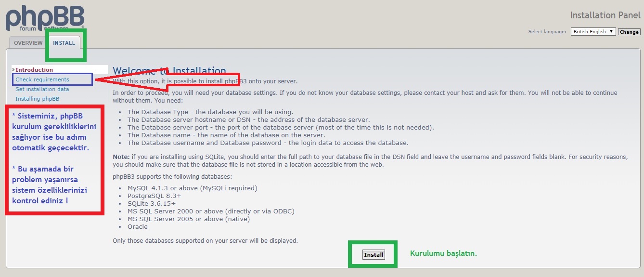Click the Install button to start
This screenshot has height=277, width=644.
(374, 255)
